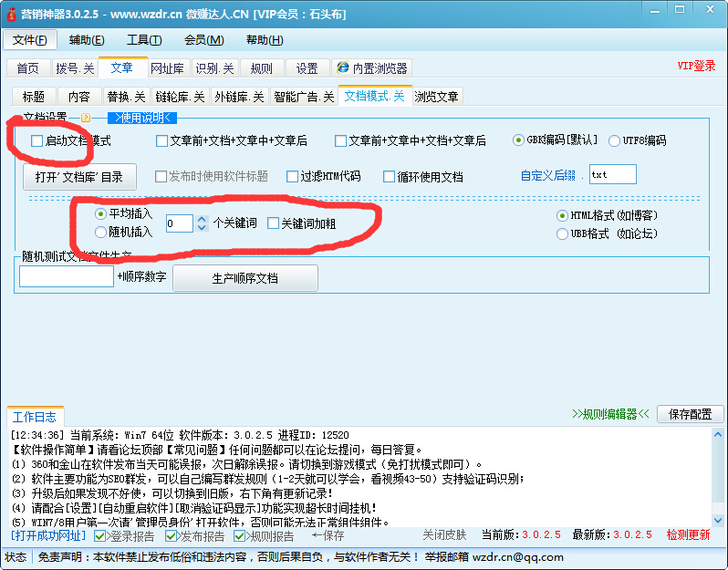Select HTML格式(如博客) radio button
The width and height of the screenshot is (728, 570).
pos(562,215)
